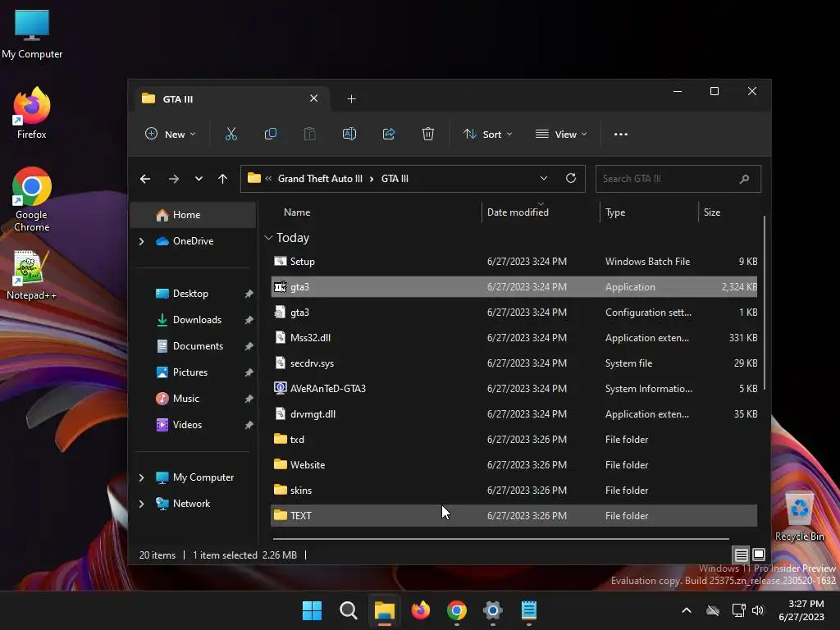Expand OneDrive in navigation pane
The image size is (840, 630).
(141, 242)
